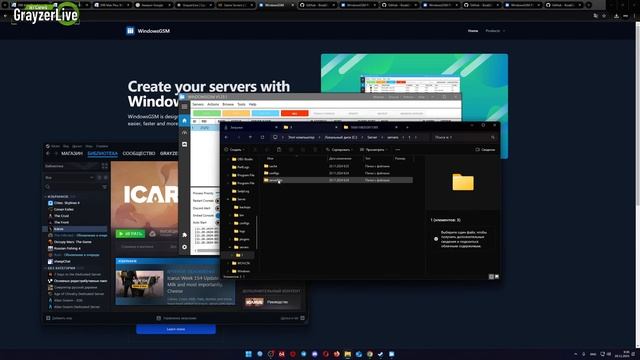The height and width of the screenshot is (360, 640).
Task: Click the Paste clipboard icon in Explorer toolbar
Action: [279, 150]
